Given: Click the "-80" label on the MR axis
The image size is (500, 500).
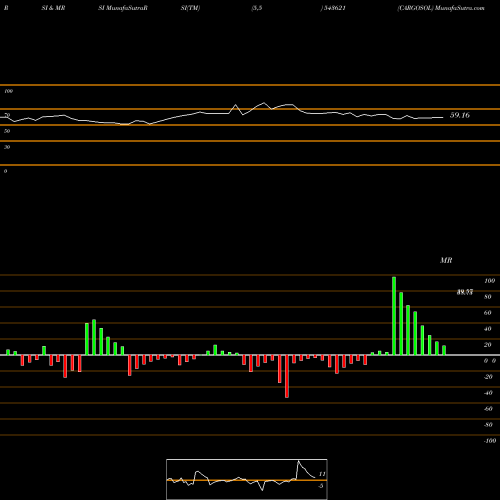Looking at the screenshot, I should [488, 425].
